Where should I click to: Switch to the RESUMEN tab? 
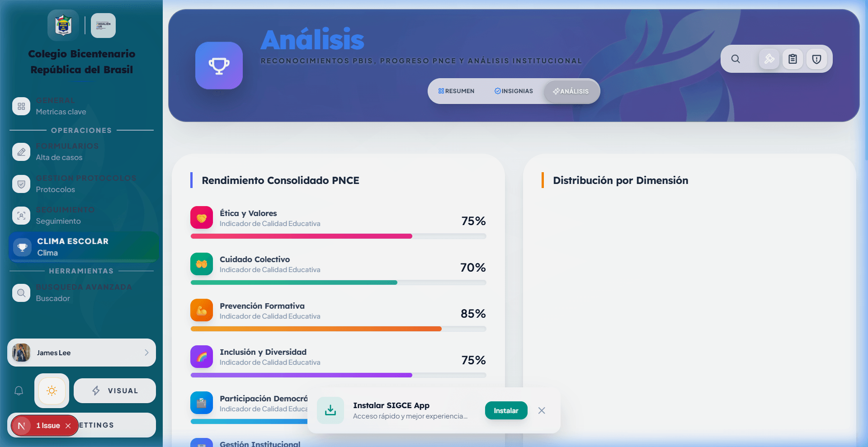456,91
